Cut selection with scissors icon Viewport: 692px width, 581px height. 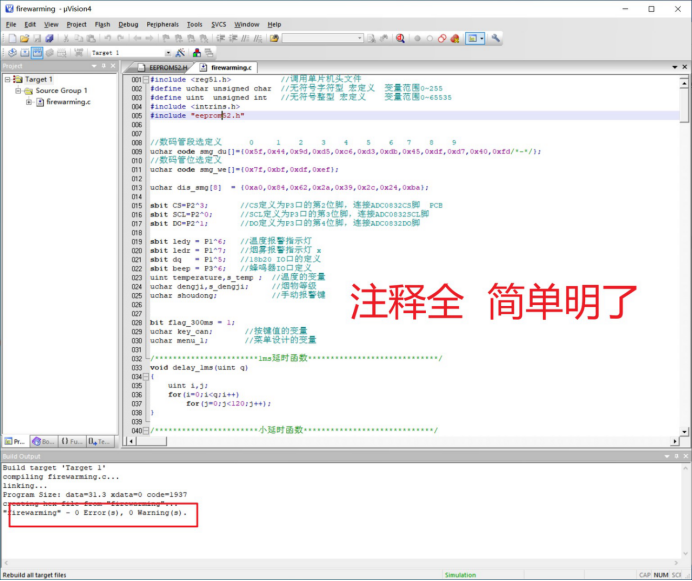pos(66,38)
